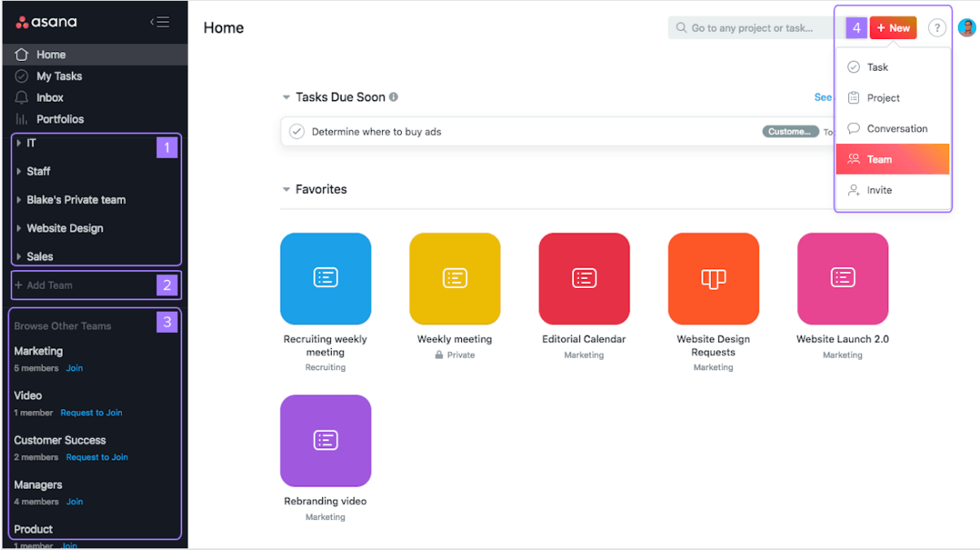Click the Conversation icon in the New menu
The image size is (980, 550).
click(853, 128)
